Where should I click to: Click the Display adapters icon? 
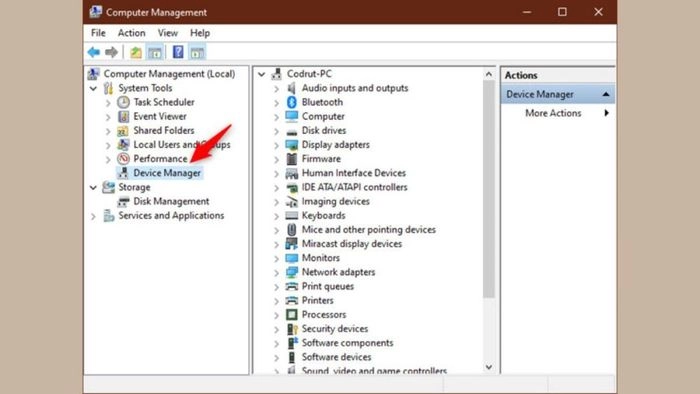[292, 145]
